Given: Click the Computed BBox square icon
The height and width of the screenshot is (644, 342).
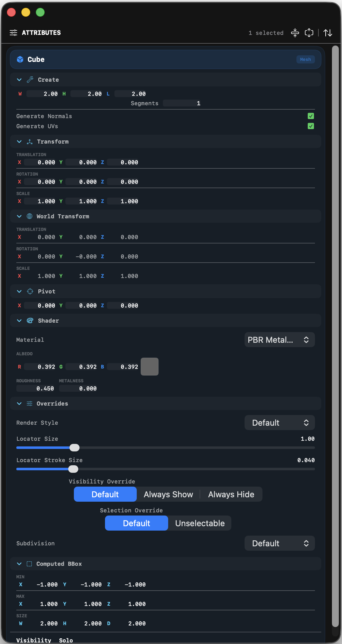Looking at the screenshot, I should coord(29,564).
